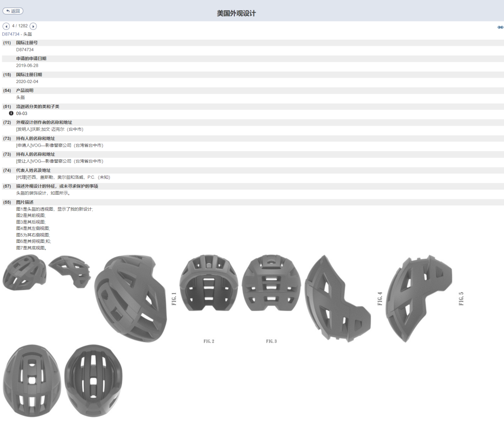504x423 pixels.
Task: Select the [受让人] VOG assignee line
Action: pyautogui.click(x=60, y=161)
